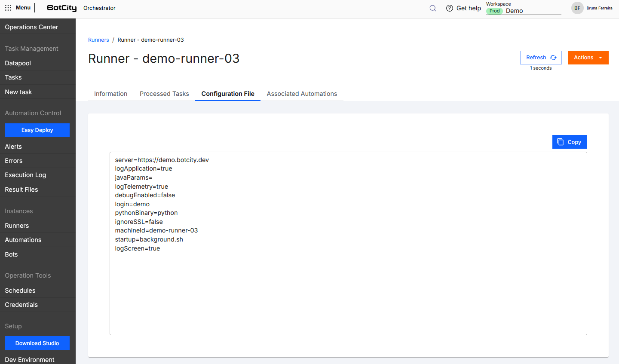Click the Get help text link

pyautogui.click(x=469, y=8)
